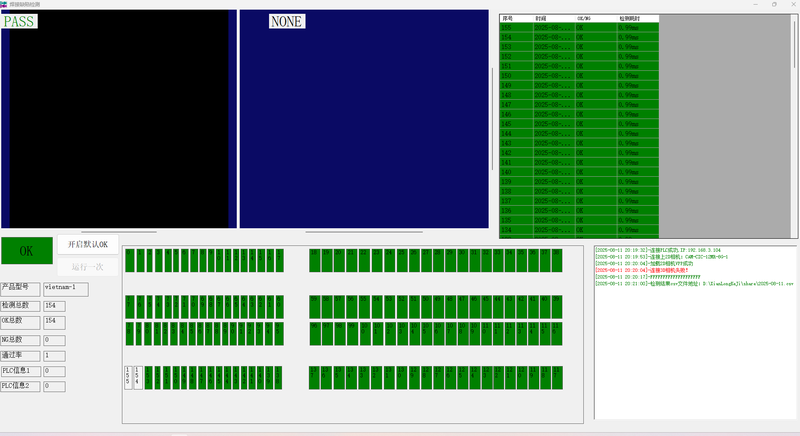Click green grid cell numbered 18

(315, 261)
